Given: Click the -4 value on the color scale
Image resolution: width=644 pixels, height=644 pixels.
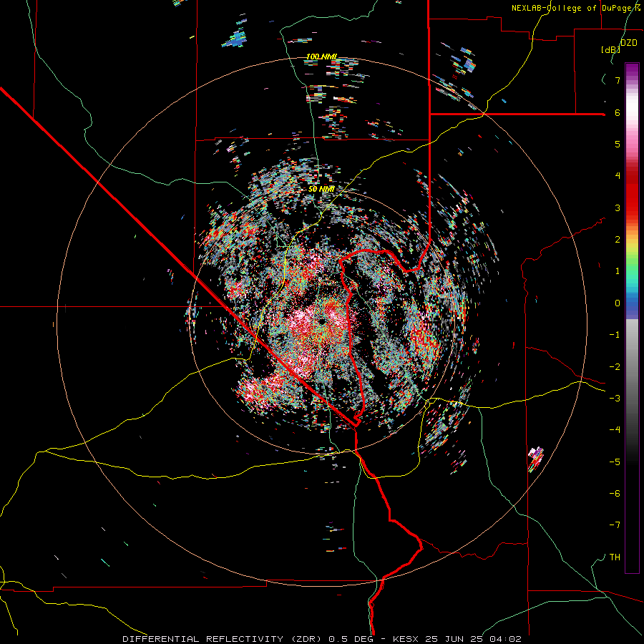Looking at the screenshot, I should (615, 430).
